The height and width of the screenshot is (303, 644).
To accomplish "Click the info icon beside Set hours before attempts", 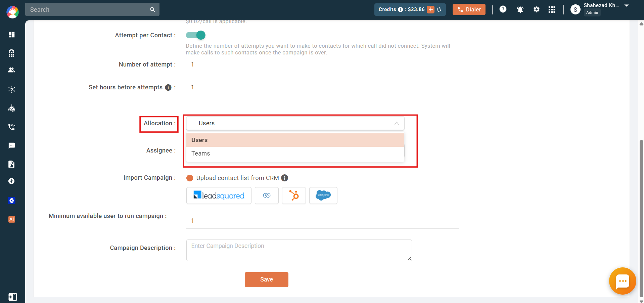I will [168, 87].
